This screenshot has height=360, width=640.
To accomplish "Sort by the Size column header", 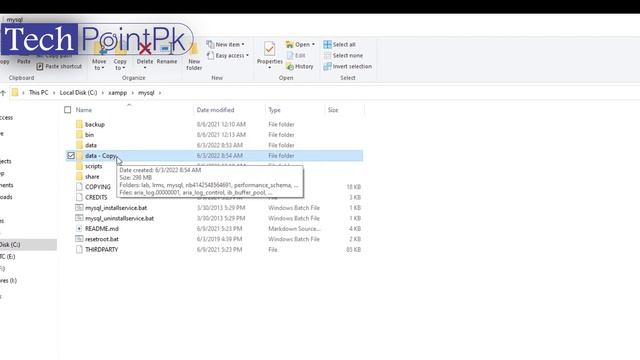I will (x=333, y=110).
